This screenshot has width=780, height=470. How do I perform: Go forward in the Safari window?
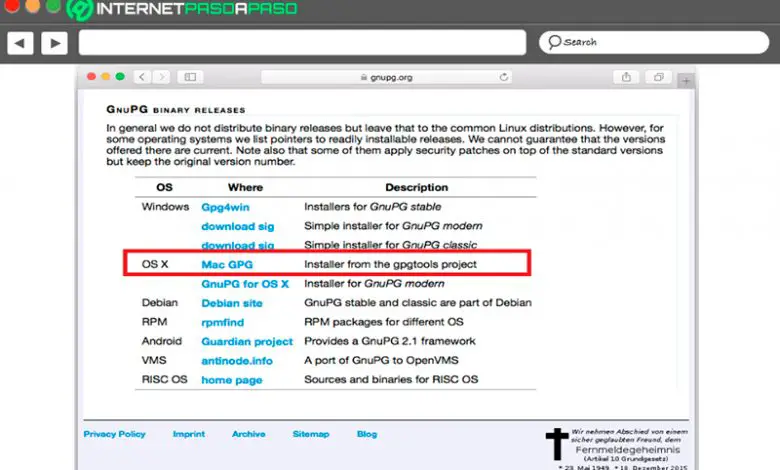161,77
